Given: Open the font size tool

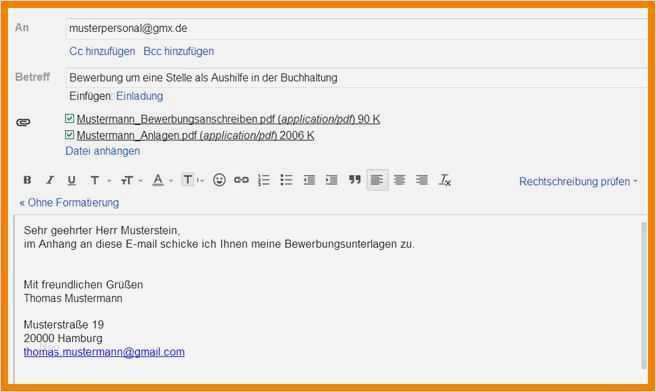Looking at the screenshot, I should pos(126,180).
